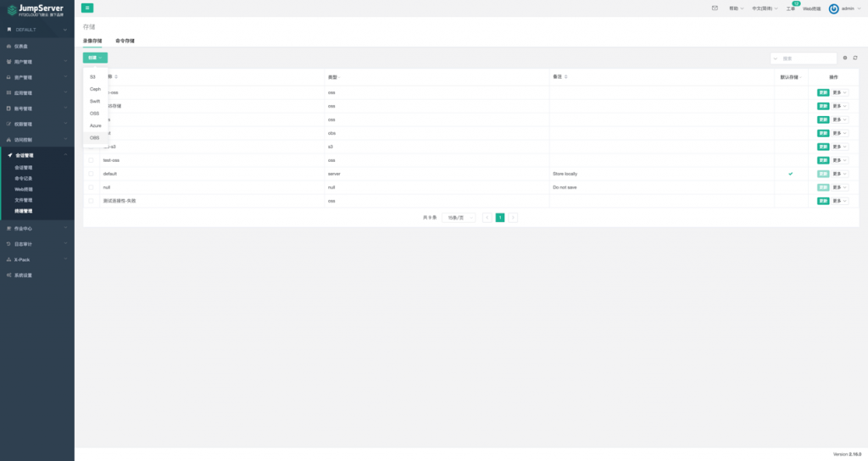Tick the checkbox for 测试连接性-失败 row

click(91, 201)
